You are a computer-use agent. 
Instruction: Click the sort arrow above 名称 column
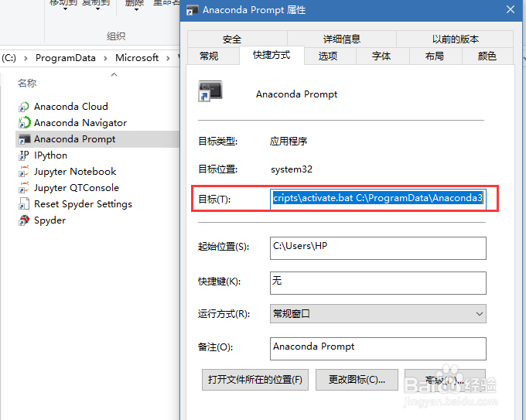[114, 74]
